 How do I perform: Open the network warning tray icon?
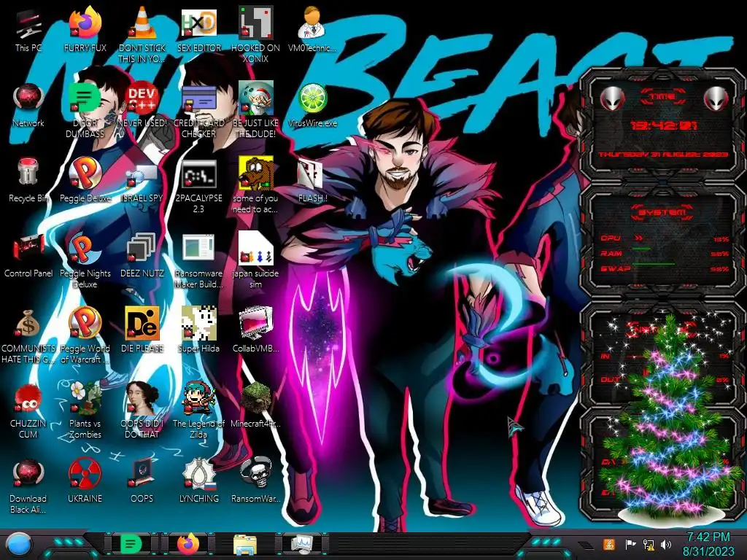click(649, 544)
